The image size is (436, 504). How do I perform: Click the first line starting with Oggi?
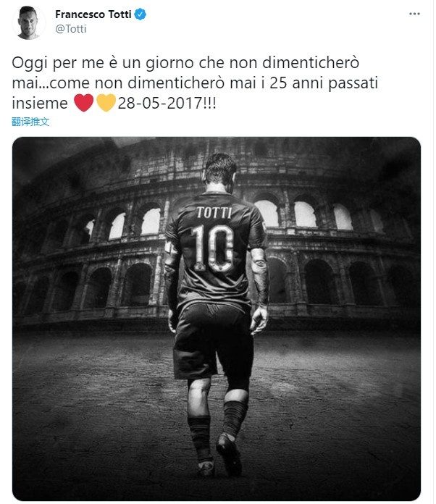tap(185, 63)
